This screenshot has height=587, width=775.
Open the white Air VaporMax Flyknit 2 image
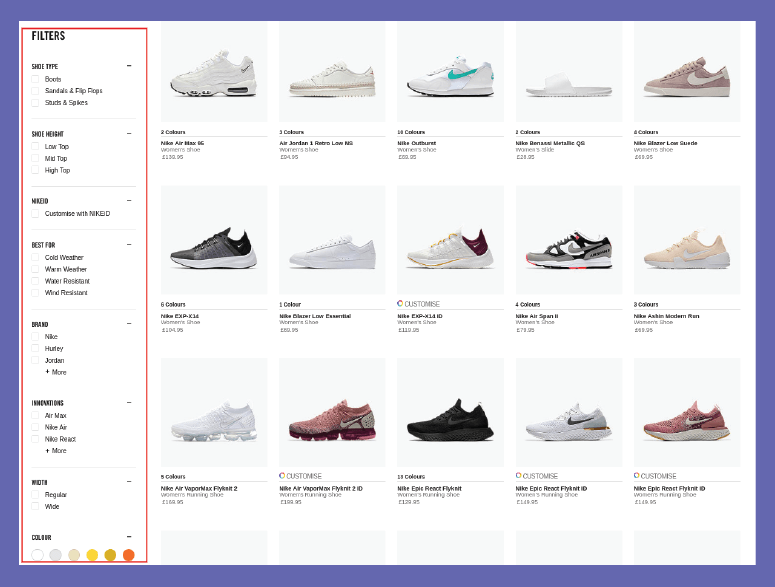coord(214,413)
